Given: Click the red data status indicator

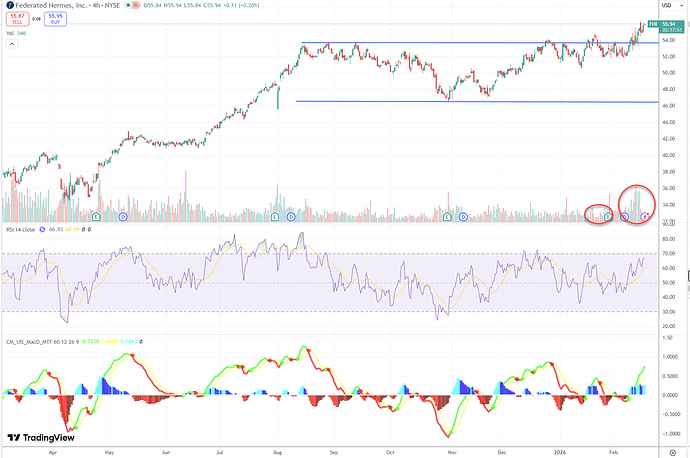Looking at the screenshot, I should pyautogui.click(x=136, y=5).
